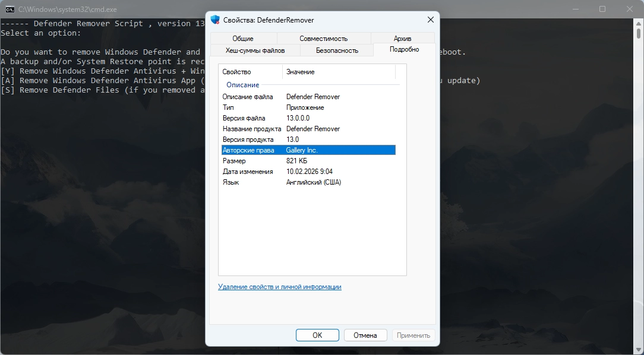Select the Авторские права row
This screenshot has height=355, width=644.
click(308, 150)
